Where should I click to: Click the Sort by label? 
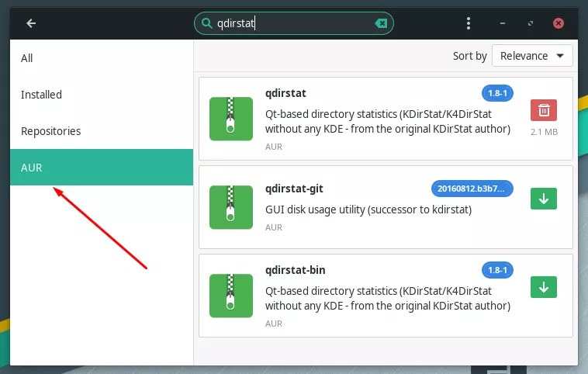pyautogui.click(x=469, y=56)
